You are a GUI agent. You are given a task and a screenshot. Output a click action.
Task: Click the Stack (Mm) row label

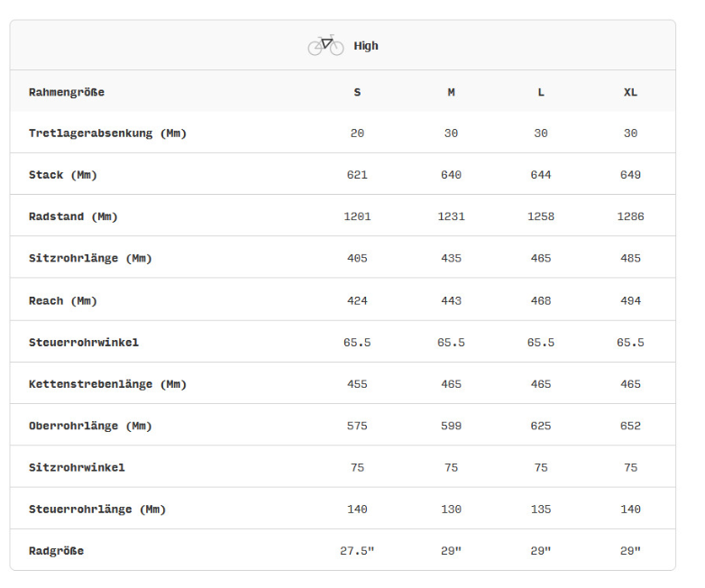tap(63, 175)
